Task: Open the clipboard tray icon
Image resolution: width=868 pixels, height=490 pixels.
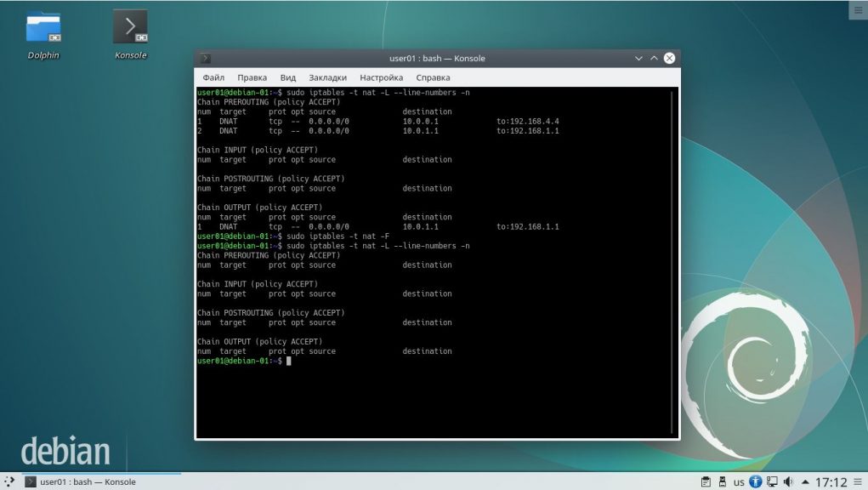Action: pos(706,481)
